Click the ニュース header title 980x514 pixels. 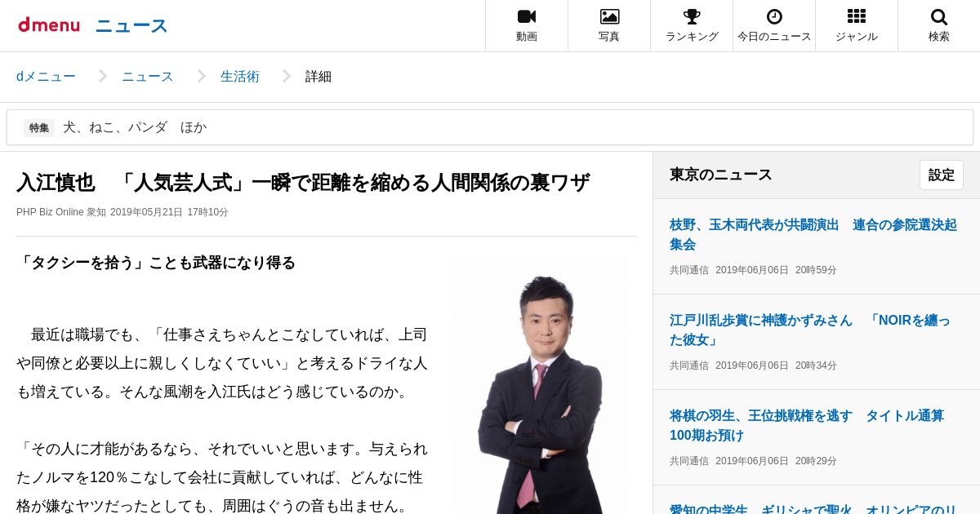(x=131, y=26)
